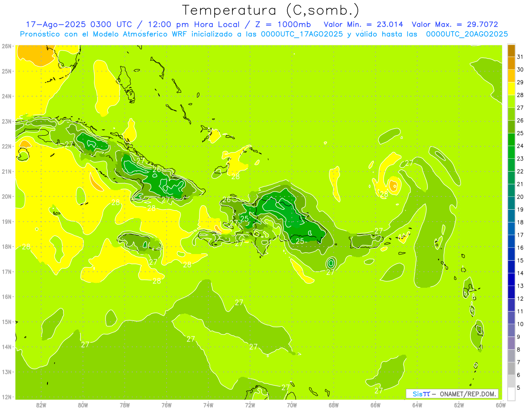Click the blue legend band between 15 and 16
Image resolution: width=532 pixels, height=411 pixels.
511,254
